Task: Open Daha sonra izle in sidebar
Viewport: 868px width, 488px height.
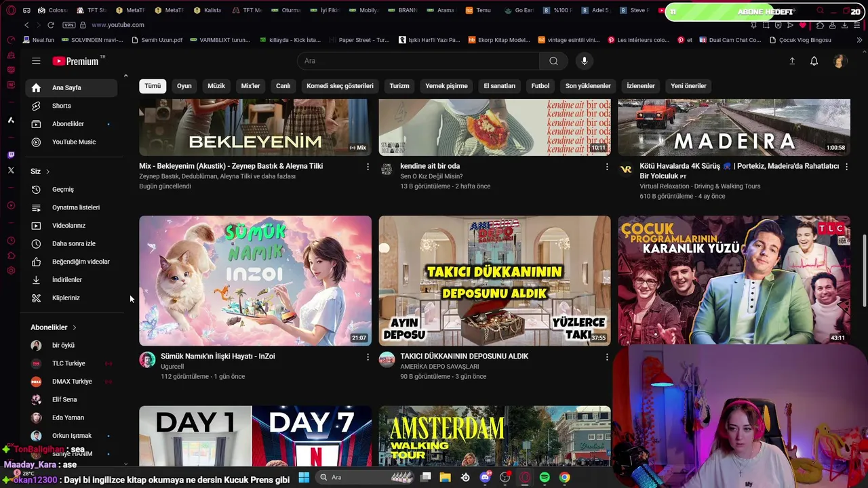Action: 71,243
